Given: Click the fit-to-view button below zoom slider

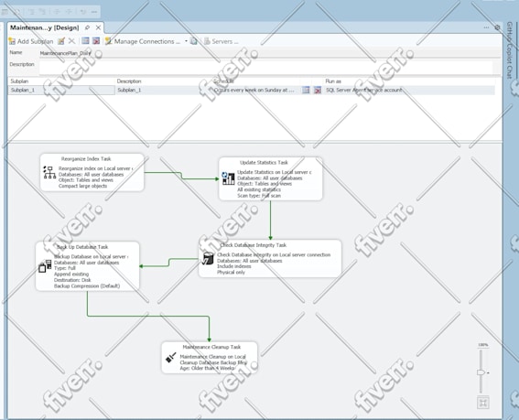Looking at the screenshot, I should pyautogui.click(x=483, y=403).
